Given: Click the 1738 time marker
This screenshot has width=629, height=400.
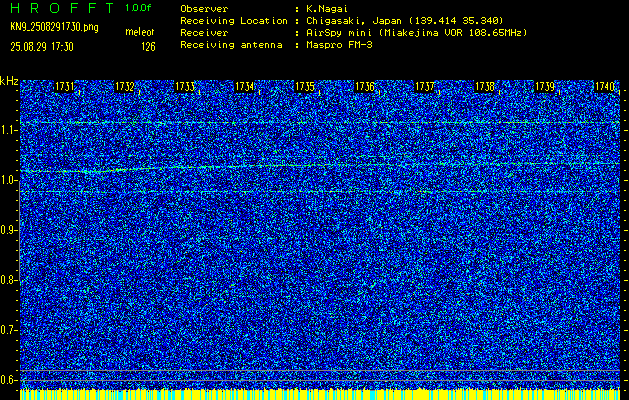Looking at the screenshot, I should pyautogui.click(x=485, y=87).
